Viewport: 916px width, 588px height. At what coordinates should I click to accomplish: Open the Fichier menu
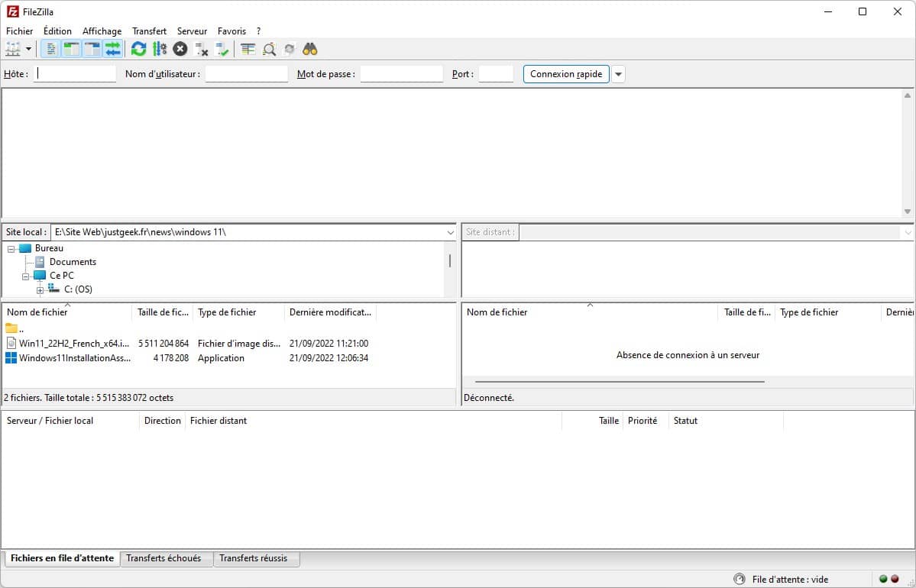tap(19, 31)
